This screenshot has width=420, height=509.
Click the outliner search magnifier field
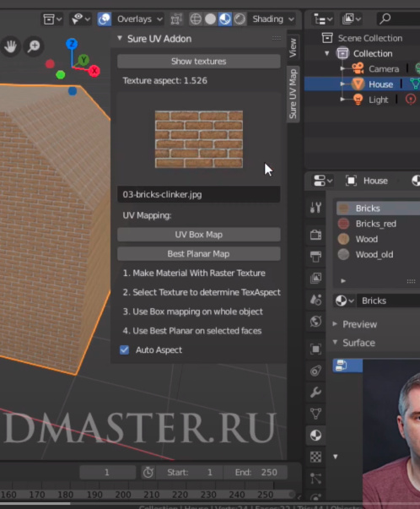[x=398, y=19]
